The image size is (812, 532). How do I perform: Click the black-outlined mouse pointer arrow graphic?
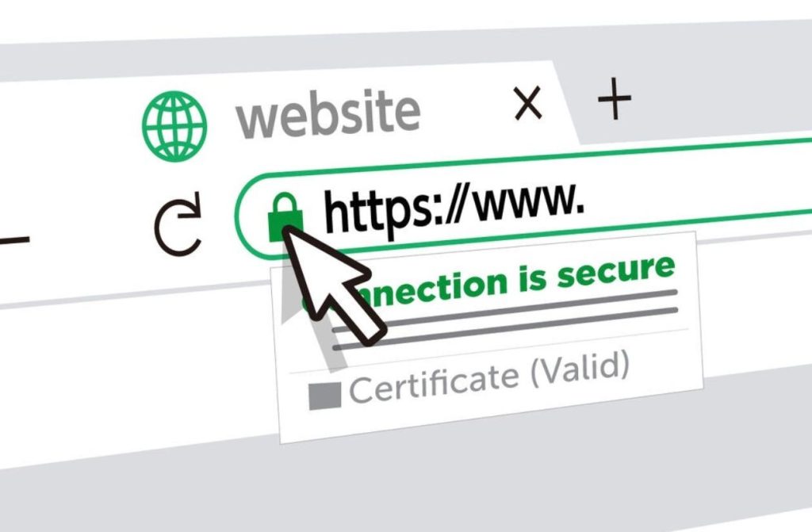pos(331,285)
